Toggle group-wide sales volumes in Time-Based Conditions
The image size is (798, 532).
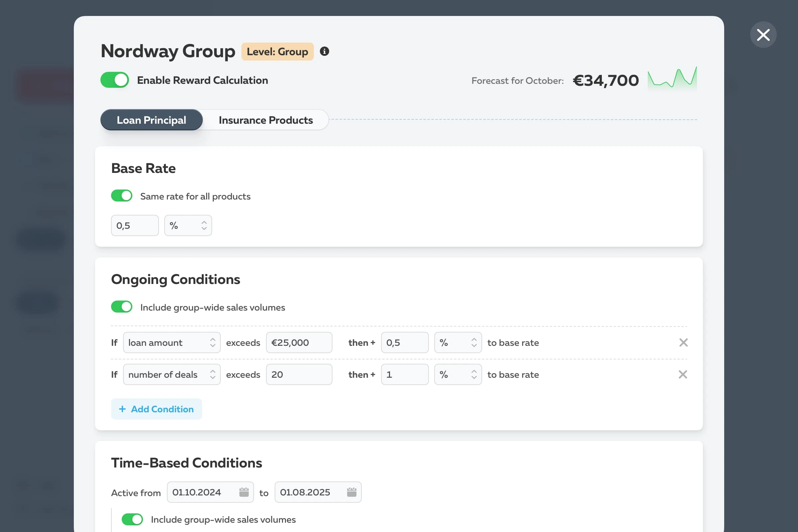tap(132, 519)
